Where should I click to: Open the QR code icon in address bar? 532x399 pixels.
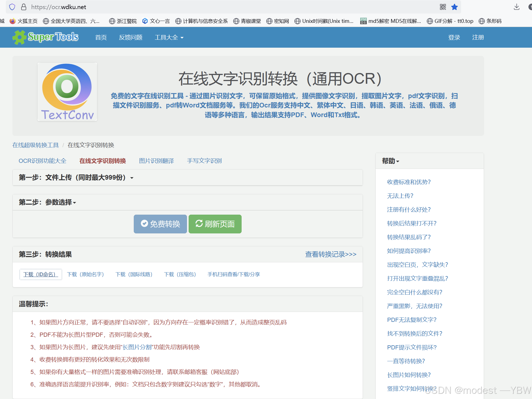tap(443, 7)
